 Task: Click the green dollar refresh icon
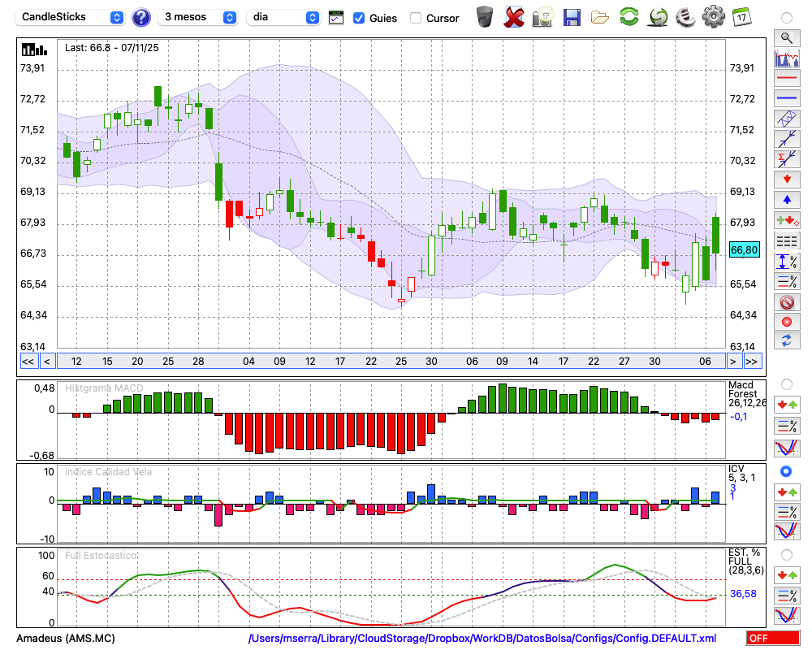point(658,17)
